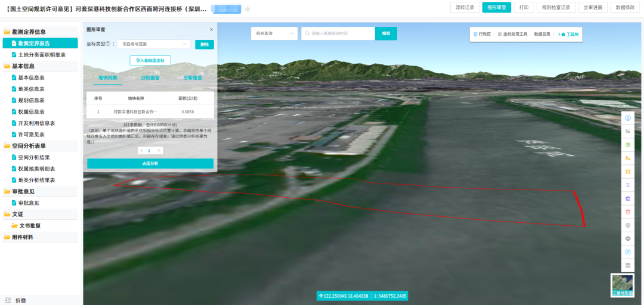644x305 pixels.
Task: Click the fuzzy search input field
Action: coord(340,33)
